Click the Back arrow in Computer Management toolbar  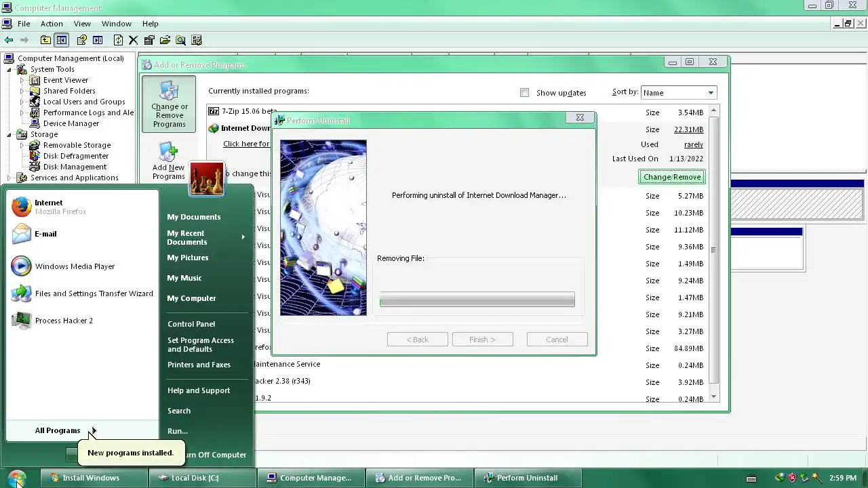coord(9,40)
